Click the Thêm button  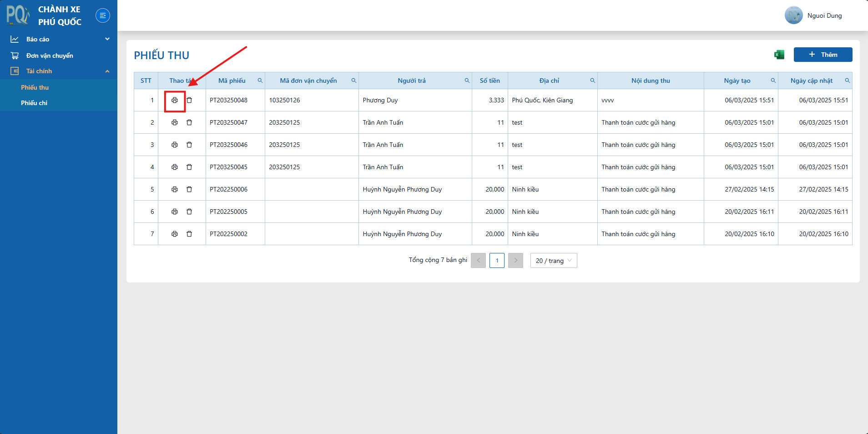click(823, 55)
